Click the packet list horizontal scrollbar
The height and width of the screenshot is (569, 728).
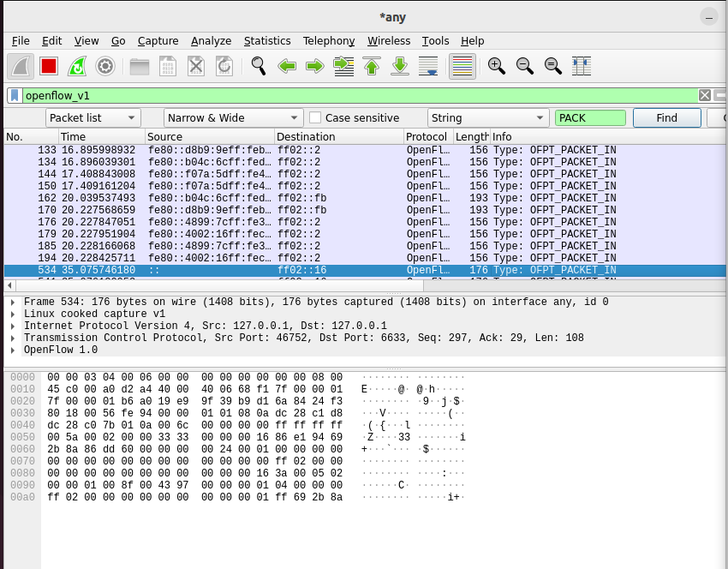point(219,285)
